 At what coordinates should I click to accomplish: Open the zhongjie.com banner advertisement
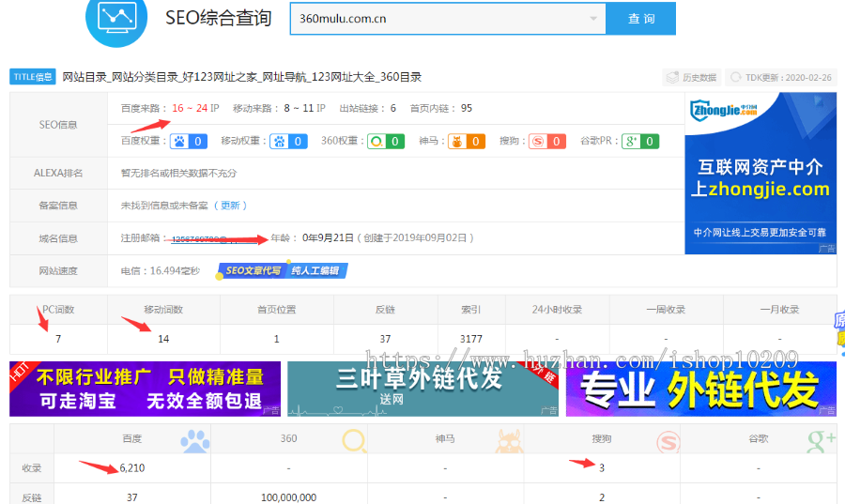[760, 173]
